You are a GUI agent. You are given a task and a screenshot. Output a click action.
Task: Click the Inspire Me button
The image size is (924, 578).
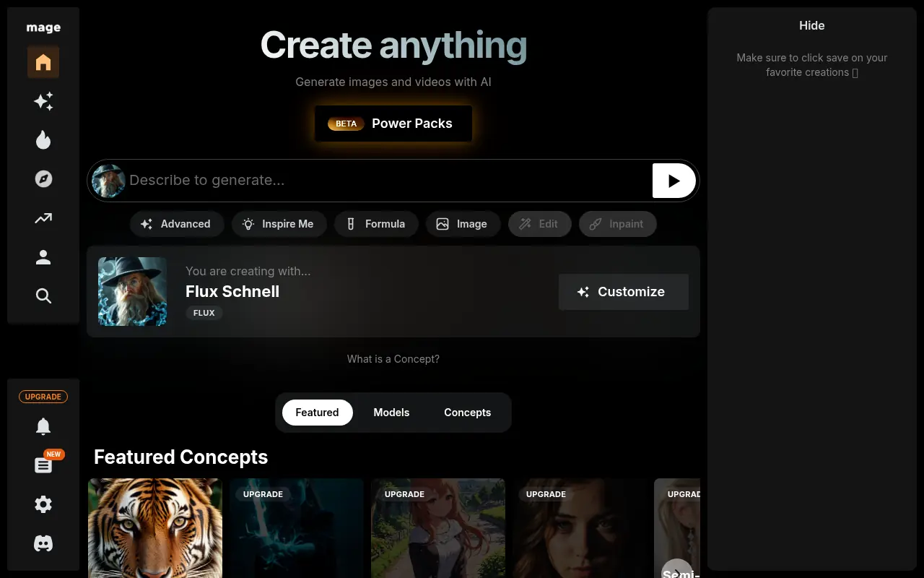(279, 224)
